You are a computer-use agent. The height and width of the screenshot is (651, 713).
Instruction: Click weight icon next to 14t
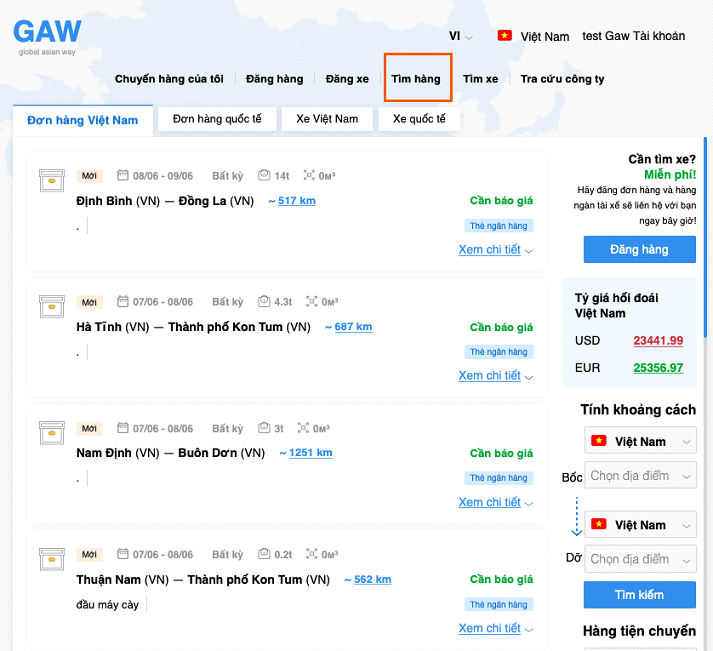click(x=264, y=175)
